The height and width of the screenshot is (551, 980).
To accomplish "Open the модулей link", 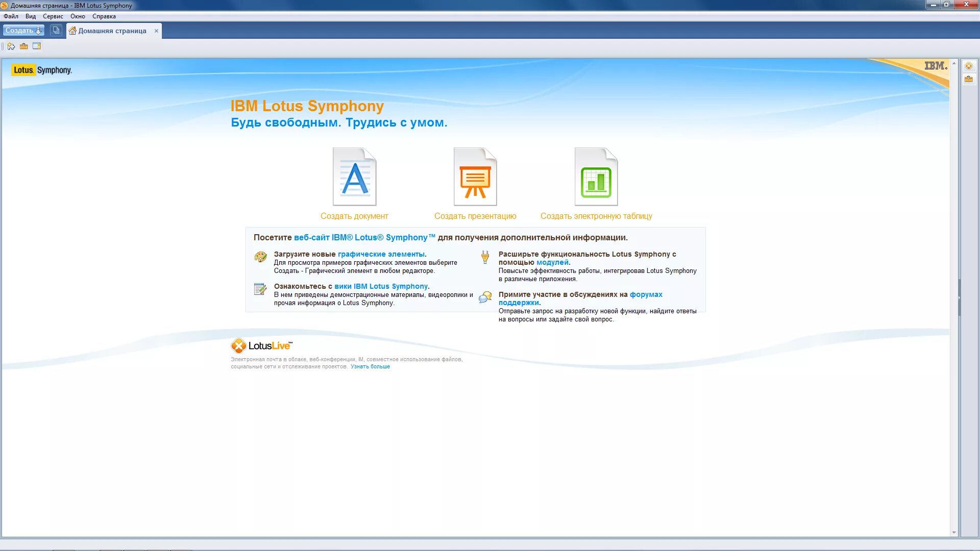I will tap(552, 263).
